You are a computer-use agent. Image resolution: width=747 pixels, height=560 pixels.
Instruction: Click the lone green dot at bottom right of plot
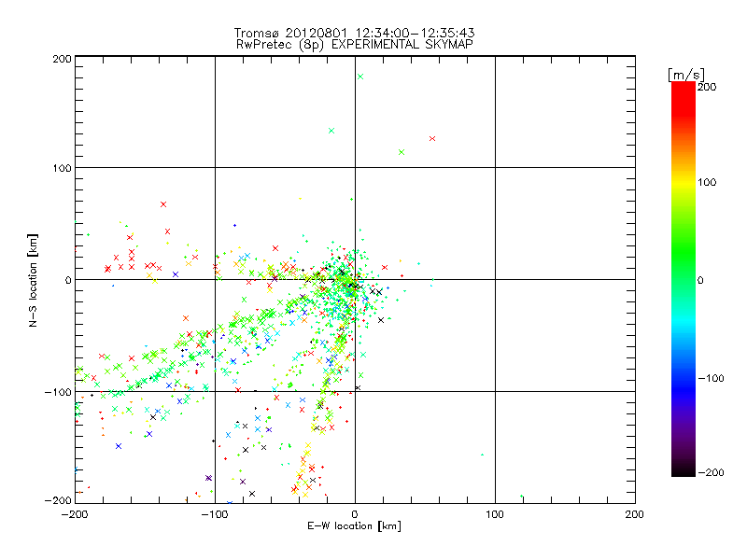point(522,497)
